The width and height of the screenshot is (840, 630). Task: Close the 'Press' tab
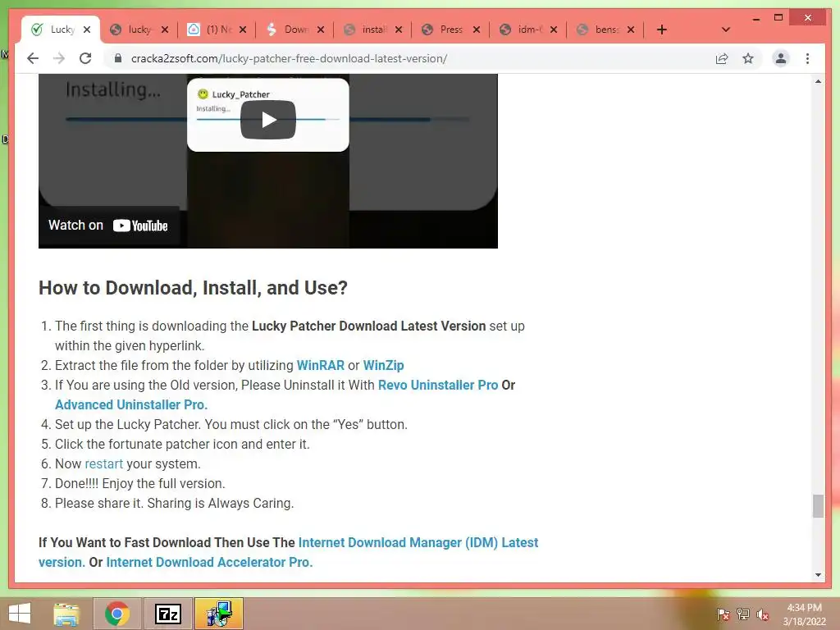click(477, 30)
